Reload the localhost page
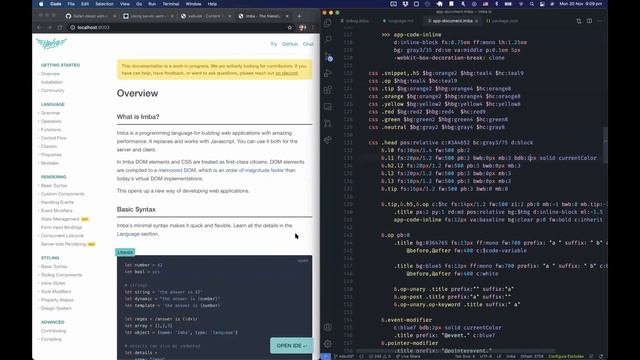Image resolution: width=640 pixels, height=360 pixels. [x=60, y=27]
